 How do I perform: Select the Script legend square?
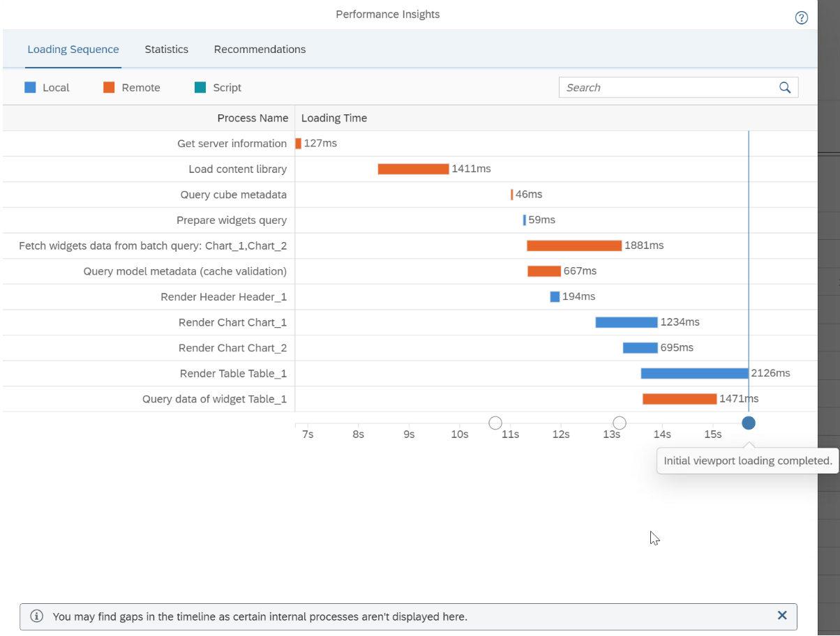pos(200,87)
